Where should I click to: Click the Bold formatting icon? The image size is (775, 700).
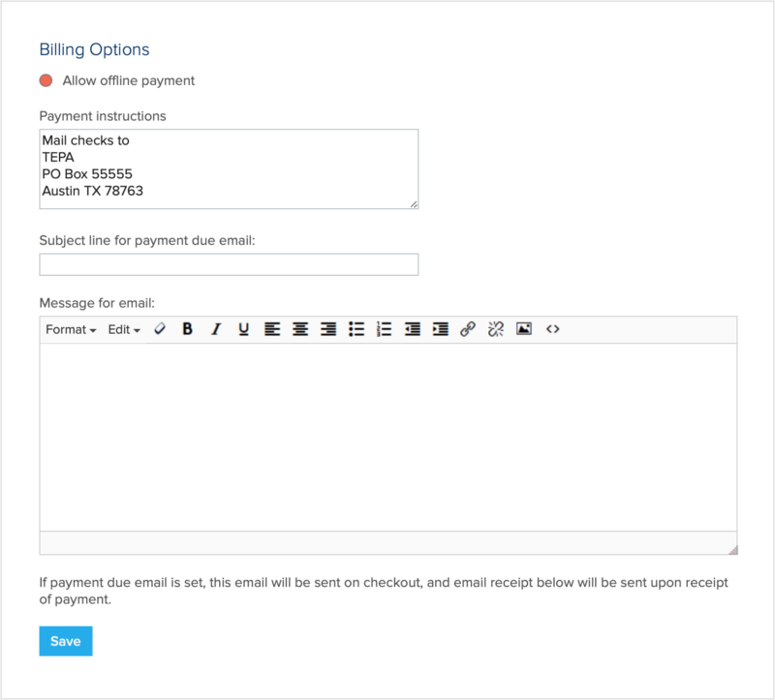[188, 329]
